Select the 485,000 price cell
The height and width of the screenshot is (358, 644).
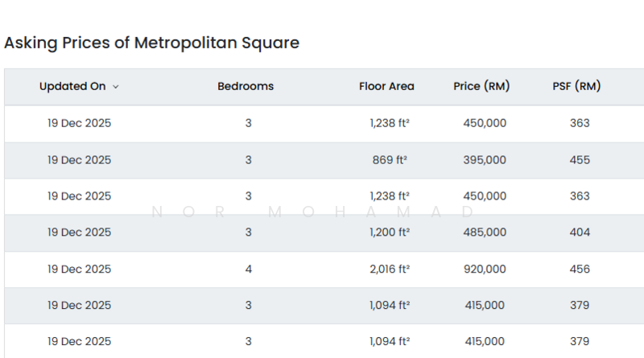coord(485,232)
